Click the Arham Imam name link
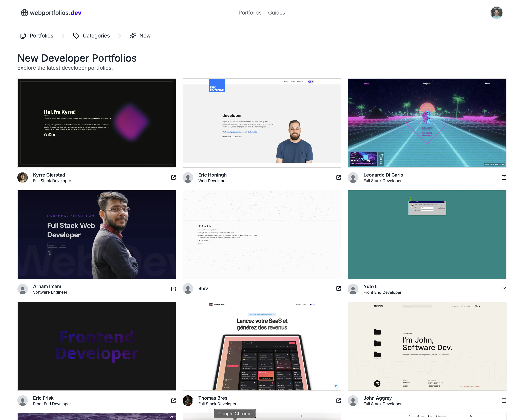Viewport: 526px width, 420px height. coord(47,287)
